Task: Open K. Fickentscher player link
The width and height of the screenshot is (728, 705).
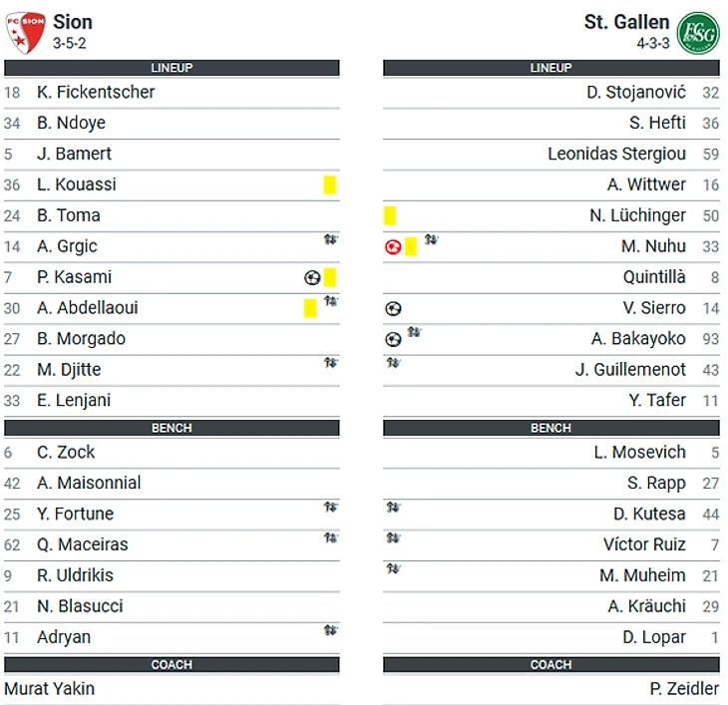Action: 96,92
